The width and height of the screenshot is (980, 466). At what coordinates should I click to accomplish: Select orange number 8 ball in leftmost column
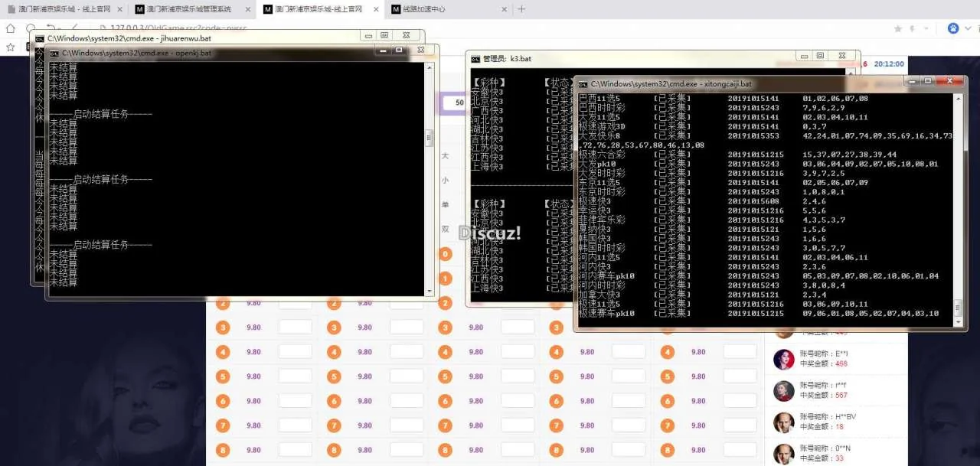[x=223, y=451]
